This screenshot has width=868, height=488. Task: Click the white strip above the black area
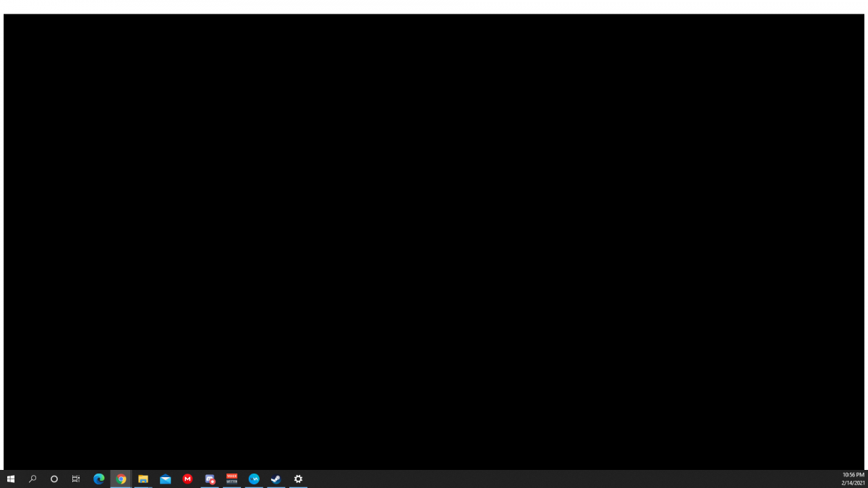[x=434, y=7]
